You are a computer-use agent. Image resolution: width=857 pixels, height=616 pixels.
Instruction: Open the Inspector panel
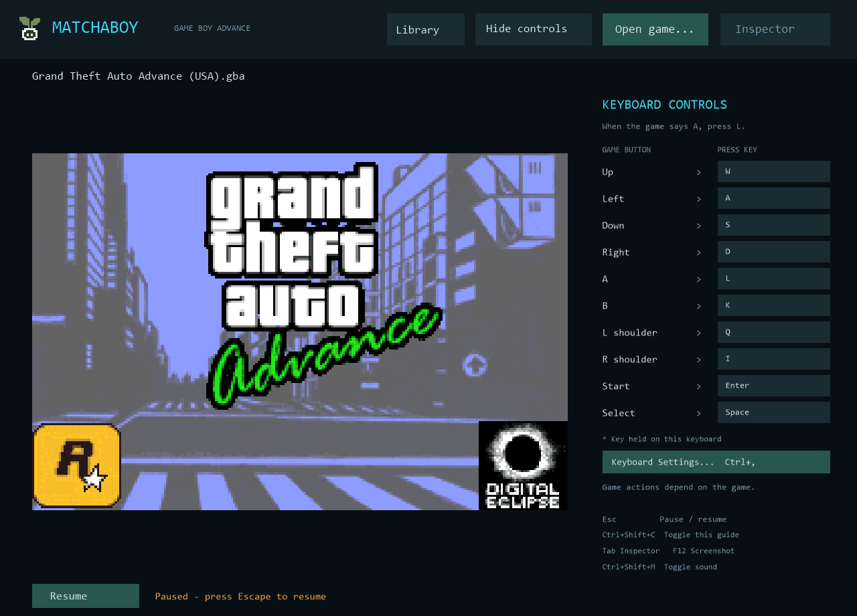coord(775,29)
